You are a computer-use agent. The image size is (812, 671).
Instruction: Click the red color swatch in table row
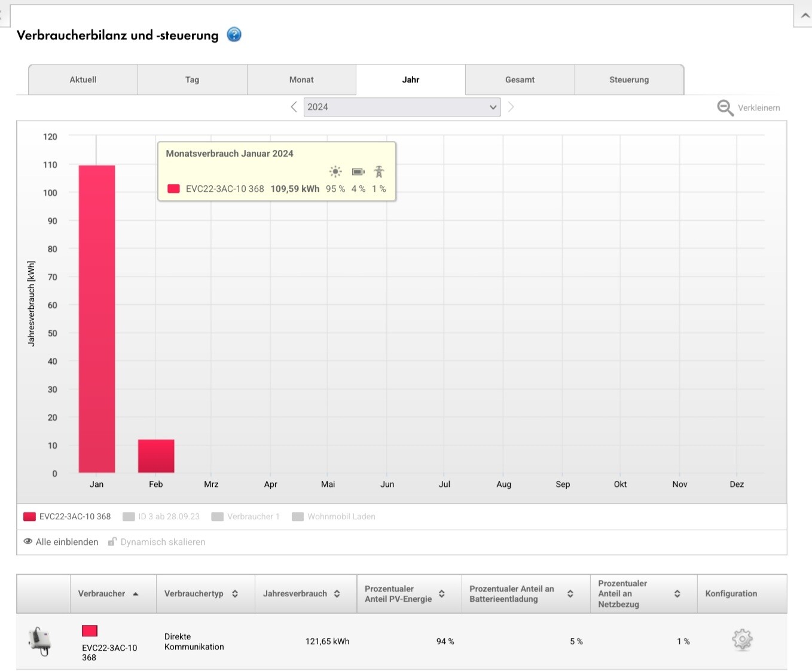[90, 631]
